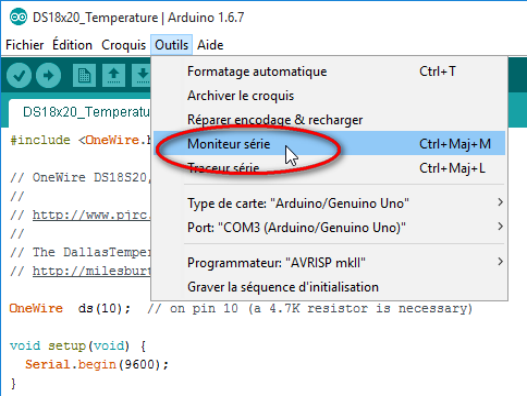527x396 pixels.
Task: Open the Aide menu
Action: pyautogui.click(x=210, y=45)
